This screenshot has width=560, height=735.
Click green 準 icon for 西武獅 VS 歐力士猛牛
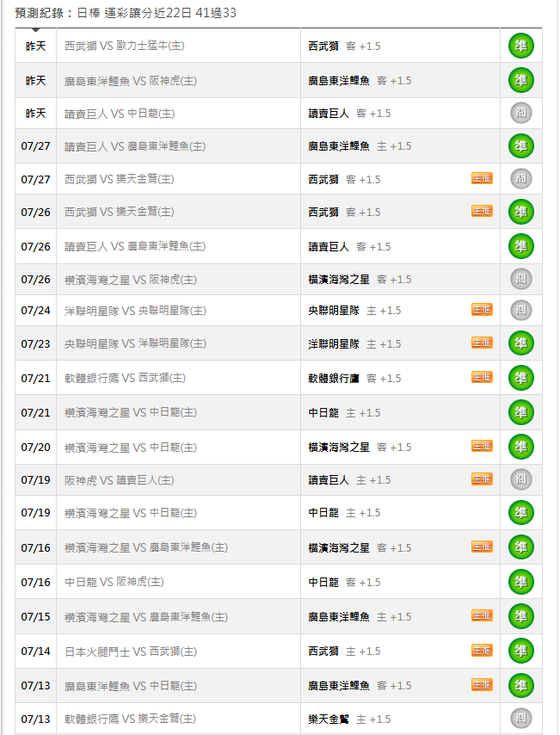pyautogui.click(x=521, y=46)
